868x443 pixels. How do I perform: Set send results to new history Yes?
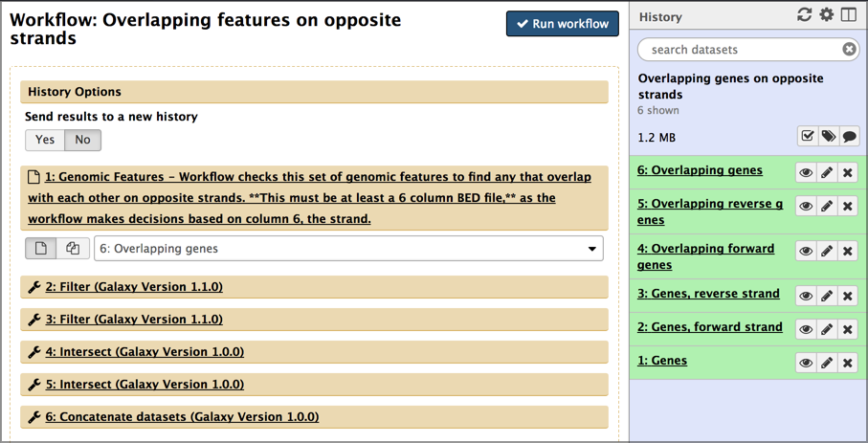(x=45, y=140)
